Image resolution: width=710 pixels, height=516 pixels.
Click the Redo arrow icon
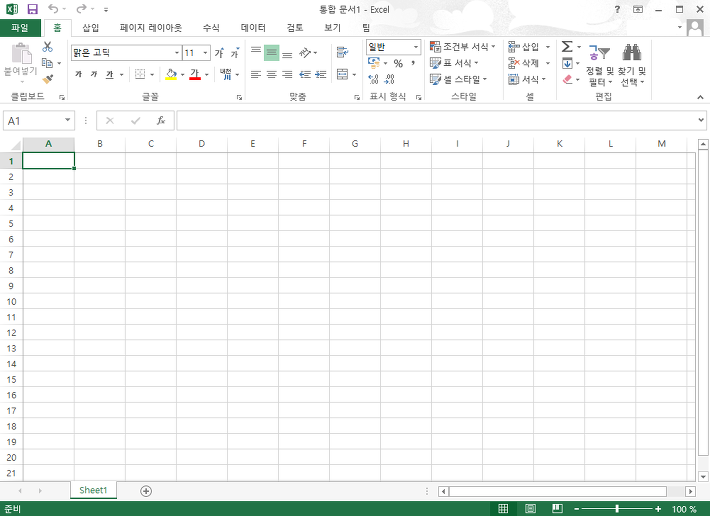tap(81, 9)
